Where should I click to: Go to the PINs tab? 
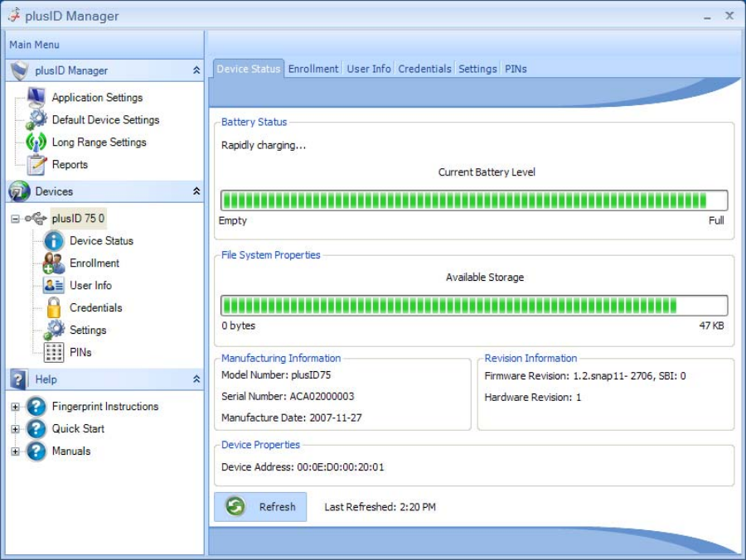tap(516, 69)
